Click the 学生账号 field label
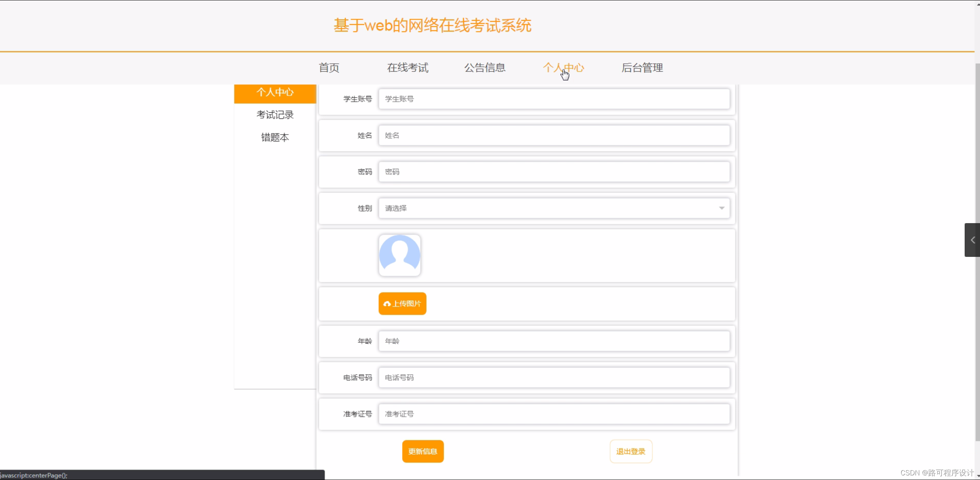 click(358, 99)
